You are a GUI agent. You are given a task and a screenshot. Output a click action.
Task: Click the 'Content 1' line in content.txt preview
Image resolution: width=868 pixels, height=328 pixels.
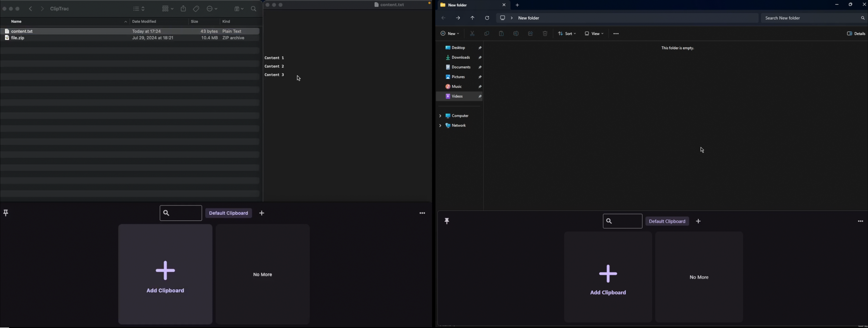pos(274,58)
